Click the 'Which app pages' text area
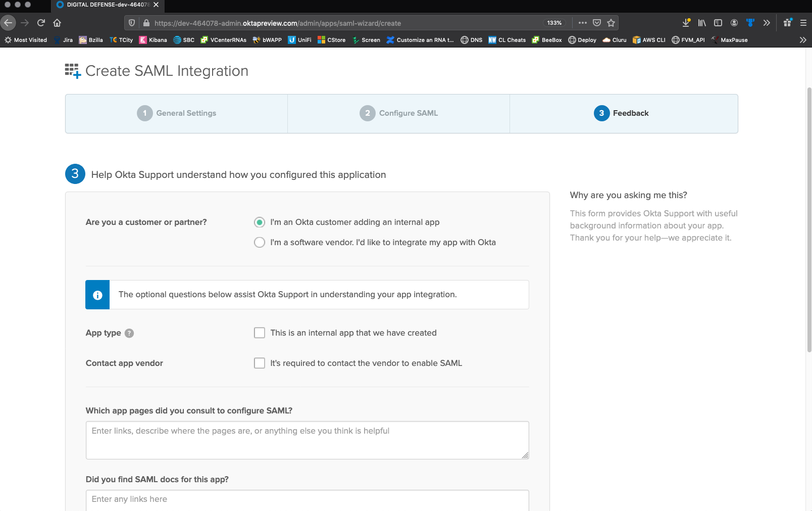The height and width of the screenshot is (511, 812). 307,440
